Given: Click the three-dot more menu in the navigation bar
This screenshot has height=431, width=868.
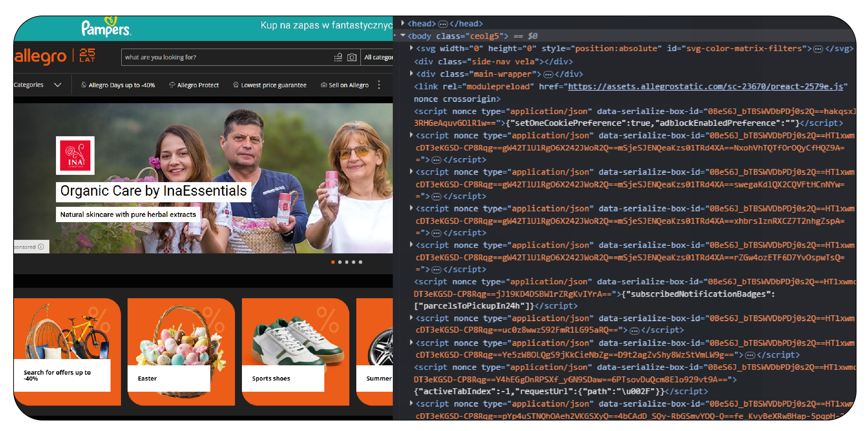Looking at the screenshot, I should coord(379,85).
